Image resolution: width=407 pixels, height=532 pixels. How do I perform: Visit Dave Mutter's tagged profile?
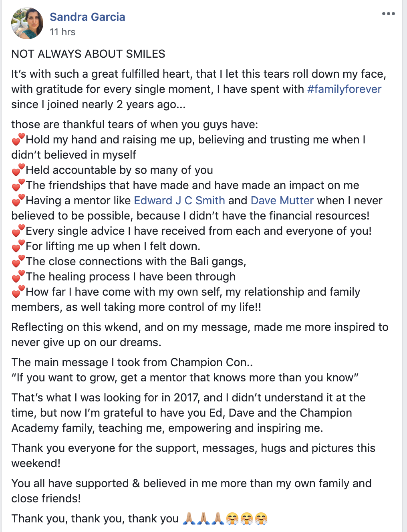(x=282, y=200)
